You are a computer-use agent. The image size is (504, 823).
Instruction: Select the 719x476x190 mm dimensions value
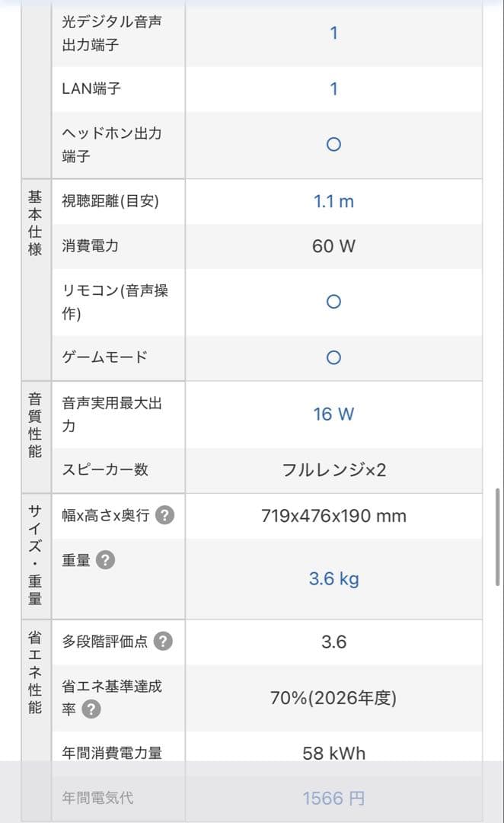(333, 516)
